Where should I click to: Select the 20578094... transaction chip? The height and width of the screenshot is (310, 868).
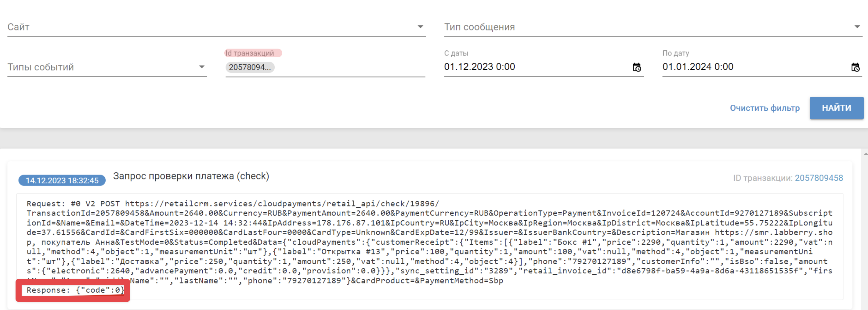[250, 67]
